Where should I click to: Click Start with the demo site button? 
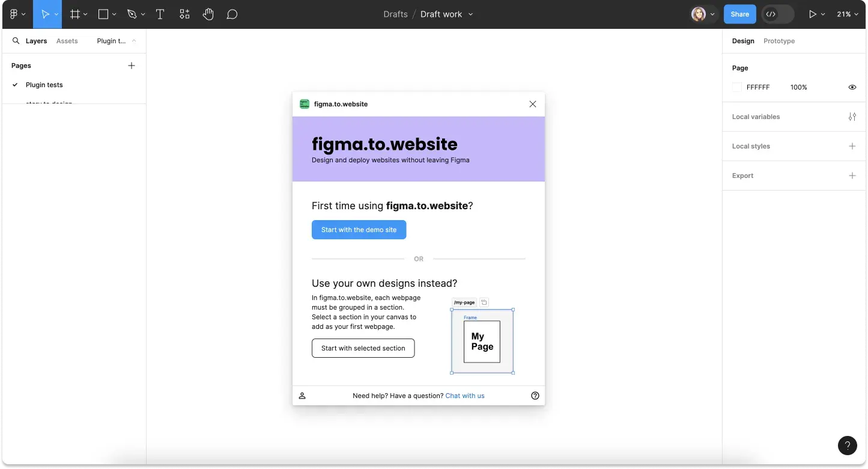(359, 230)
